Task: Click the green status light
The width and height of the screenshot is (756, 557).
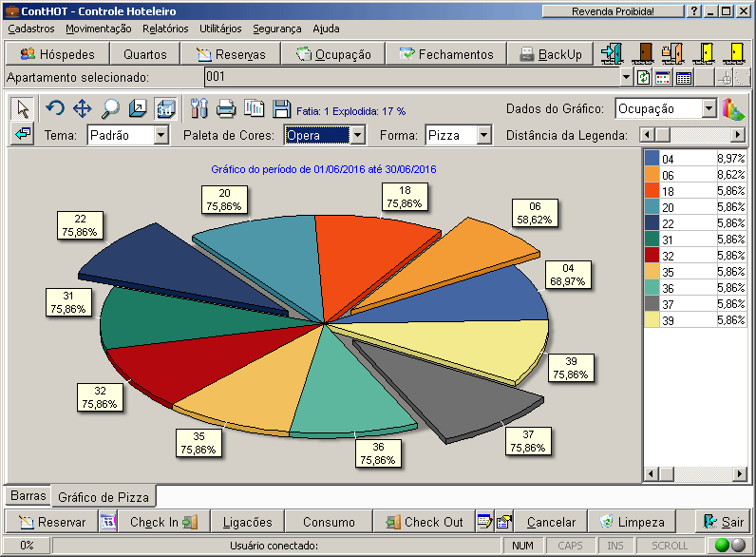Action: 722,545
